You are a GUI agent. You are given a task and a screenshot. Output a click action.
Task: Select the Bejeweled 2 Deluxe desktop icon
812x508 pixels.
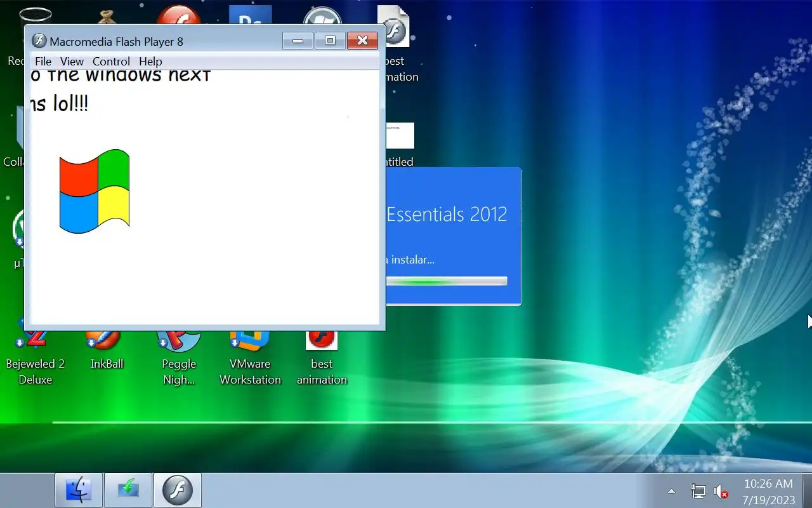coord(36,356)
